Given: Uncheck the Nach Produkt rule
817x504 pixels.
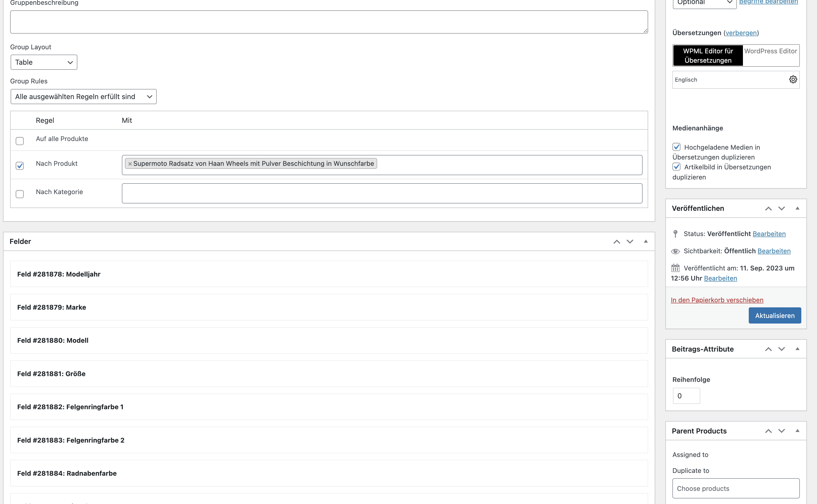Looking at the screenshot, I should tap(20, 166).
